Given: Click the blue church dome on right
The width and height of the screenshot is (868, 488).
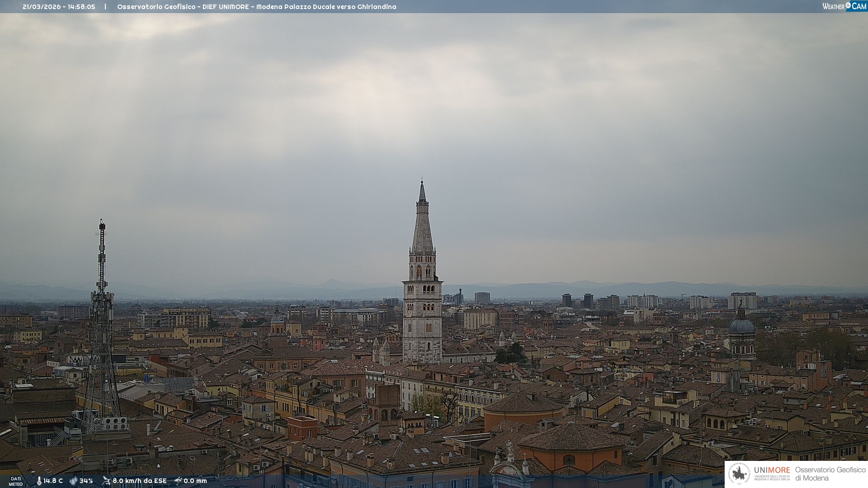Looking at the screenshot, I should pos(741,326).
